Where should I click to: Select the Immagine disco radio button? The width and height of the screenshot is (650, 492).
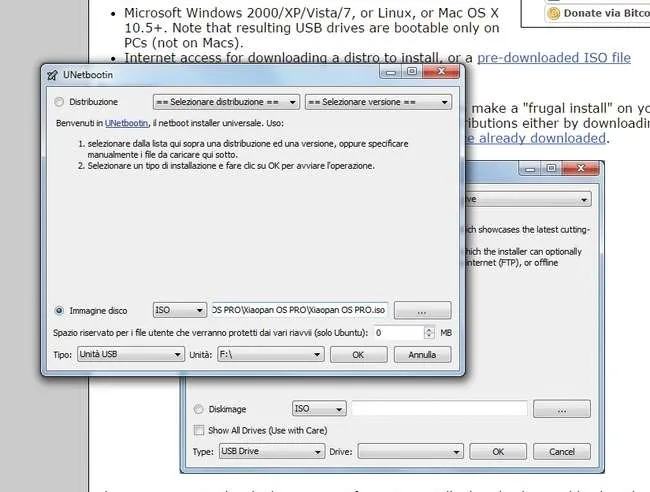click(x=59, y=310)
